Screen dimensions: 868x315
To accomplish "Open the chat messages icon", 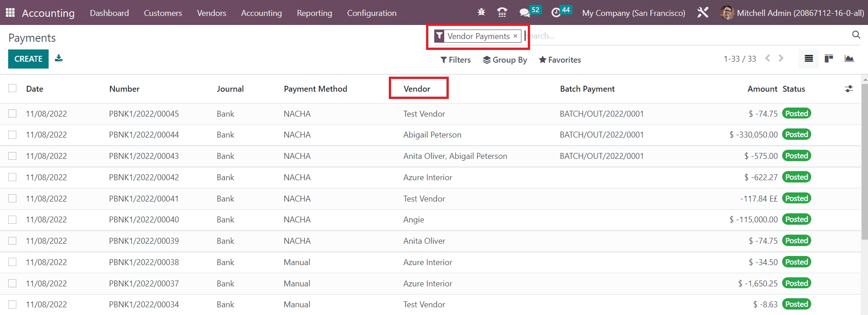I will pos(525,13).
